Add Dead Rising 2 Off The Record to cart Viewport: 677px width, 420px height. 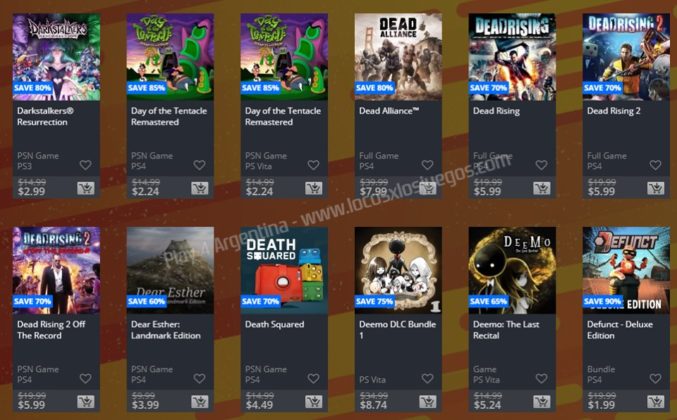[85, 402]
